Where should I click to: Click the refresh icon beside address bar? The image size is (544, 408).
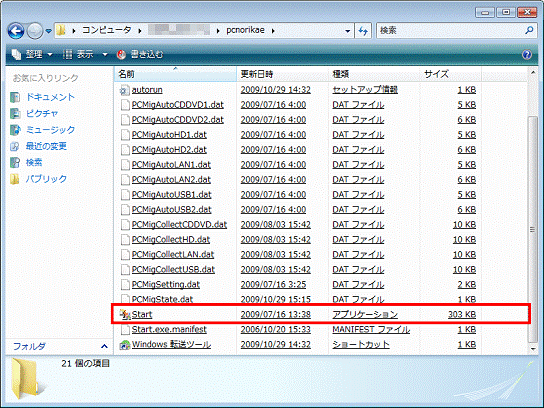click(x=363, y=31)
